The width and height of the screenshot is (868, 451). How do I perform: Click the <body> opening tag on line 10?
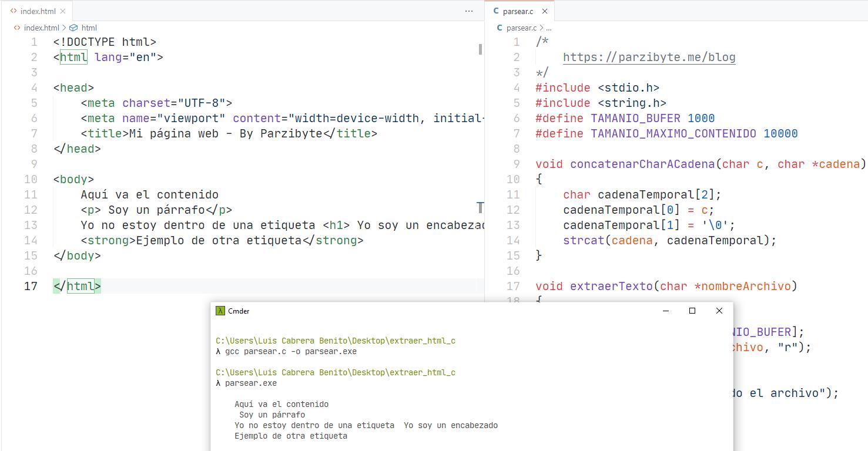click(73, 179)
